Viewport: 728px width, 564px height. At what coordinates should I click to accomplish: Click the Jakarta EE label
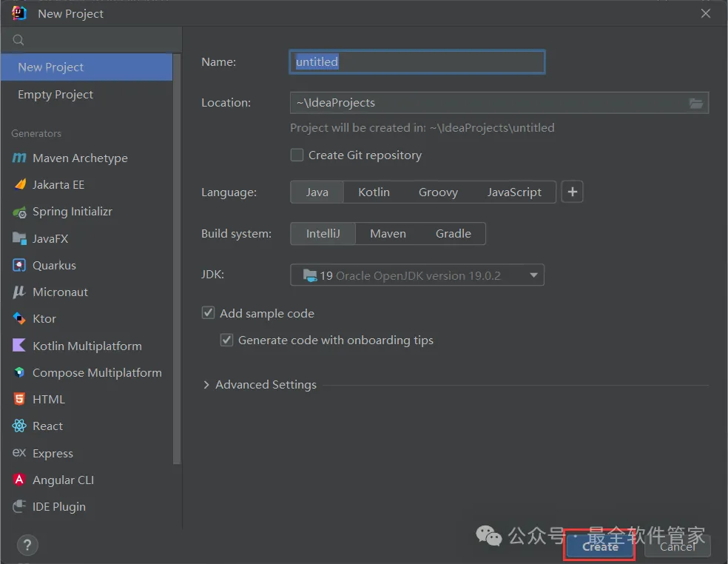[58, 185]
